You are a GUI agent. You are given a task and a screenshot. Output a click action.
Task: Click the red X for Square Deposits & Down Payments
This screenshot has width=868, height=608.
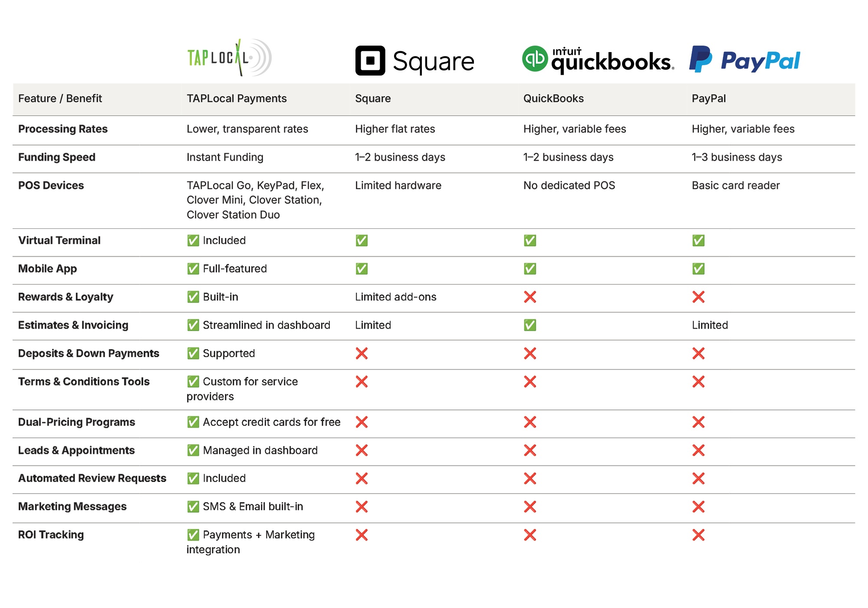click(x=362, y=354)
